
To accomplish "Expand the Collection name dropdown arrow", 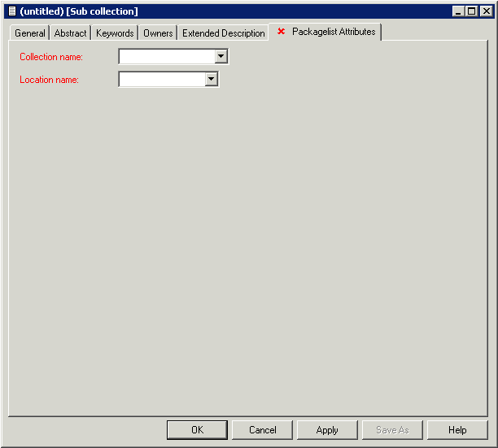I will pos(221,57).
